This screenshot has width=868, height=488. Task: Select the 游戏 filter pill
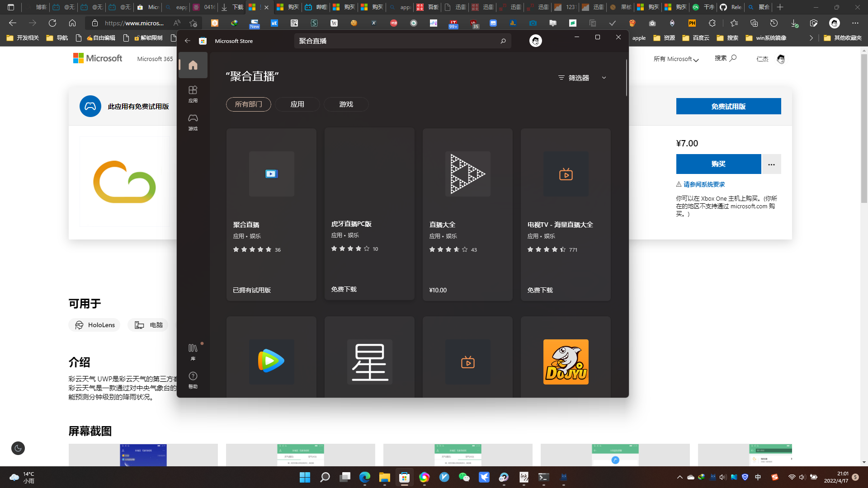346,104
